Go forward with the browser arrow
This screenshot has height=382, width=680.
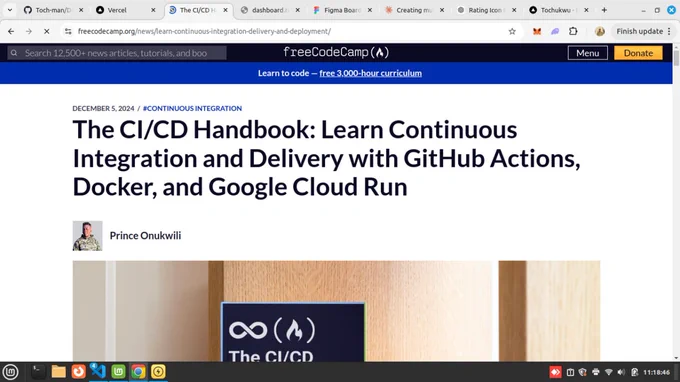click(x=29, y=31)
